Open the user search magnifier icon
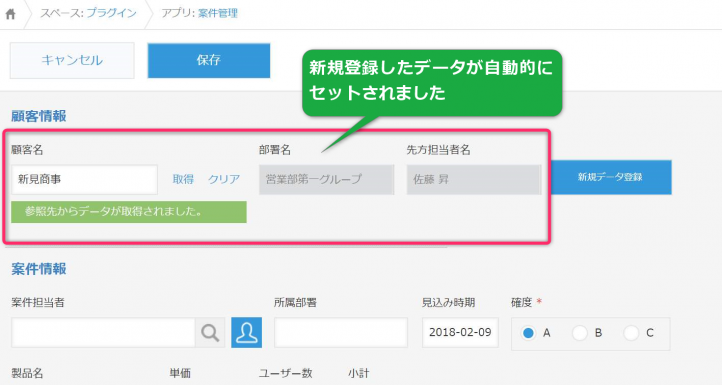Image resolution: width=722 pixels, height=385 pixels. point(210,332)
